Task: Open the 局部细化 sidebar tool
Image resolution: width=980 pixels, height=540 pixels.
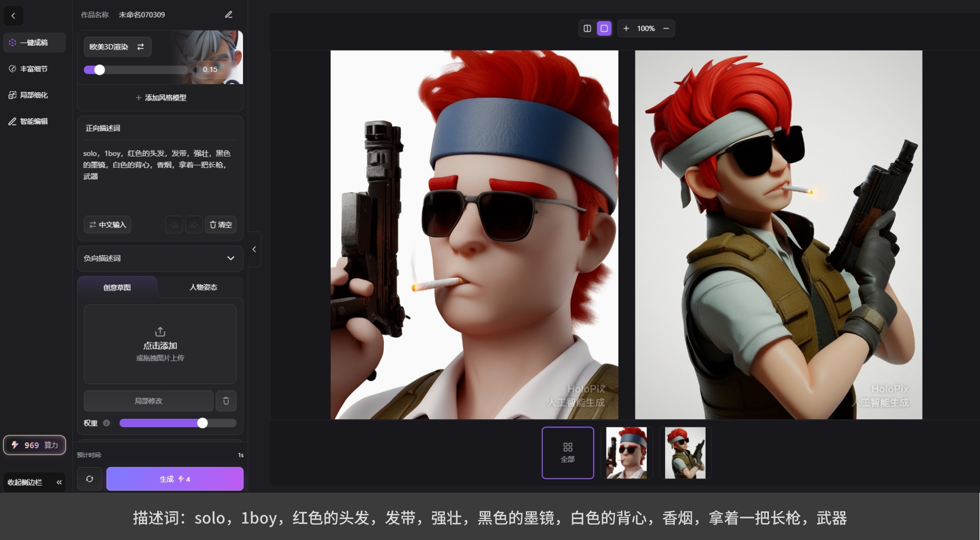Action: (x=34, y=95)
